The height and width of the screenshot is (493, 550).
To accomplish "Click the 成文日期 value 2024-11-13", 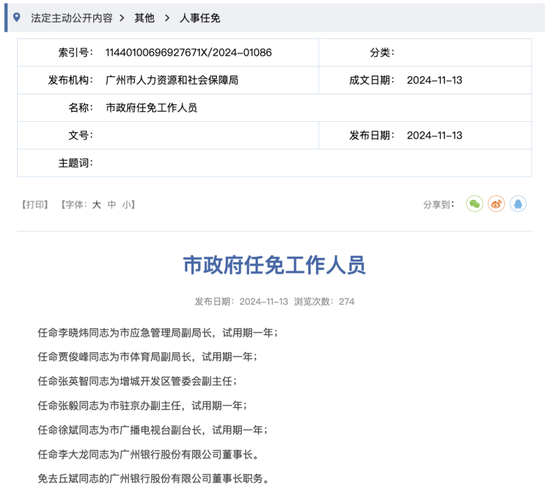I will pyautogui.click(x=434, y=80).
